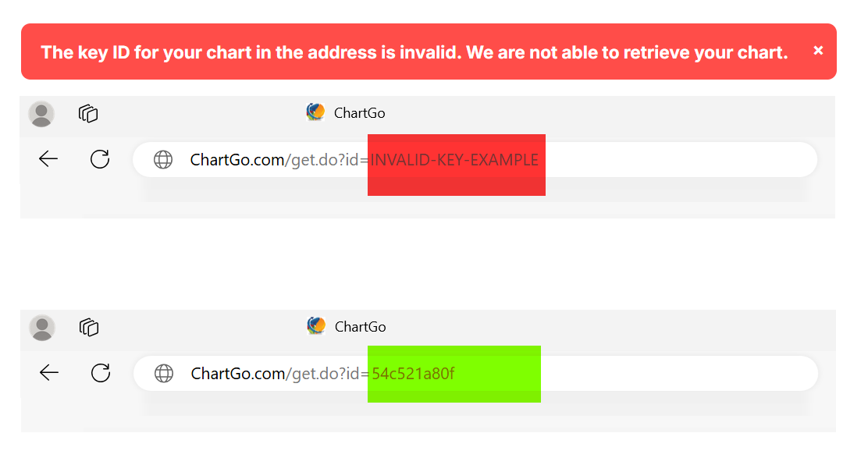Viewport: 868px width, 458px height.
Task: Select the red-highlighted INVALID-KEY-EXAMPLE text
Action: (456, 159)
